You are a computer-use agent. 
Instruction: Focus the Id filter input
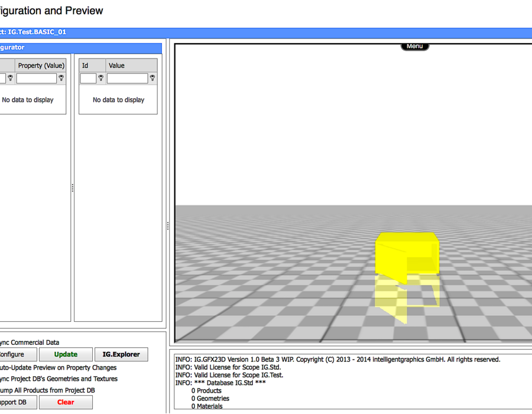point(88,79)
